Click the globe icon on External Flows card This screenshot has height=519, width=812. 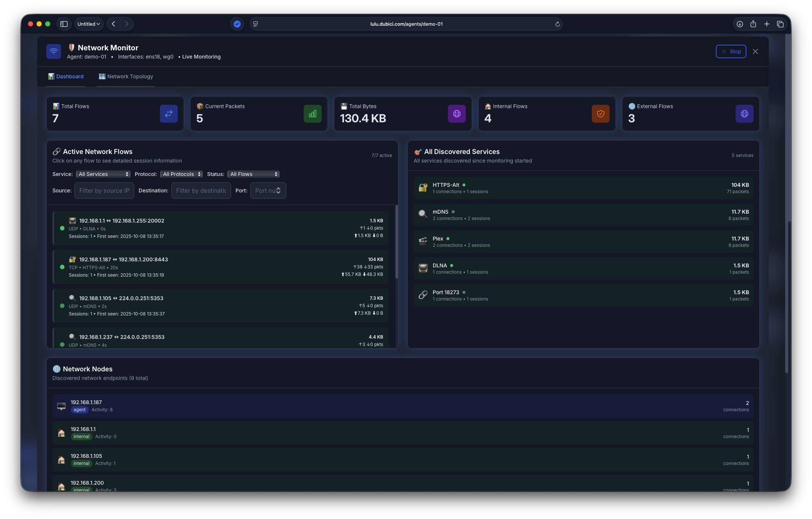[x=744, y=114]
